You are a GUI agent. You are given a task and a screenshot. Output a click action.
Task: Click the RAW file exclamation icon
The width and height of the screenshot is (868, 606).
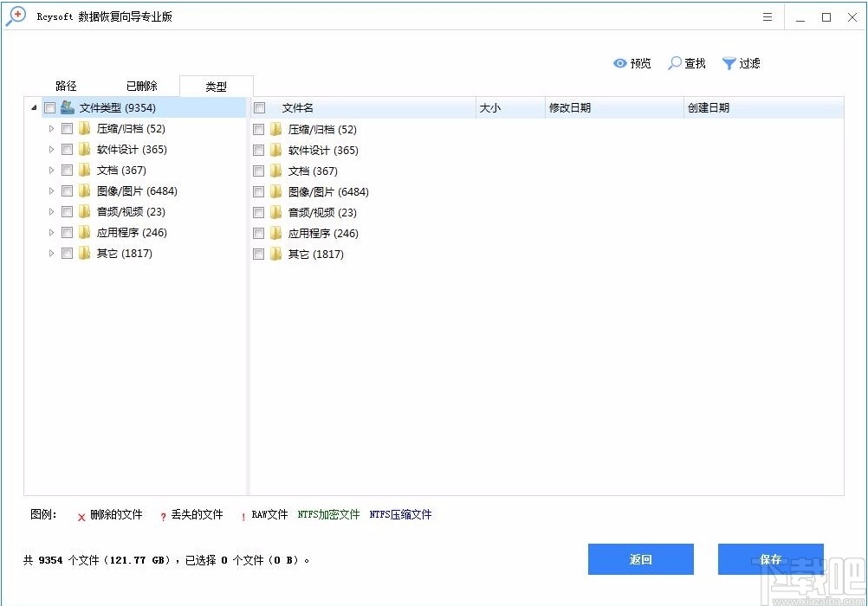pyautogui.click(x=245, y=514)
